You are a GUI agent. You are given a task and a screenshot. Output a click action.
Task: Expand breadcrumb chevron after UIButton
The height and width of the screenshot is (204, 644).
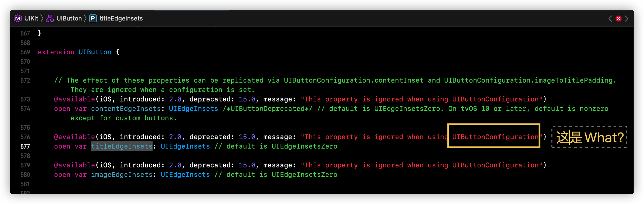85,18
